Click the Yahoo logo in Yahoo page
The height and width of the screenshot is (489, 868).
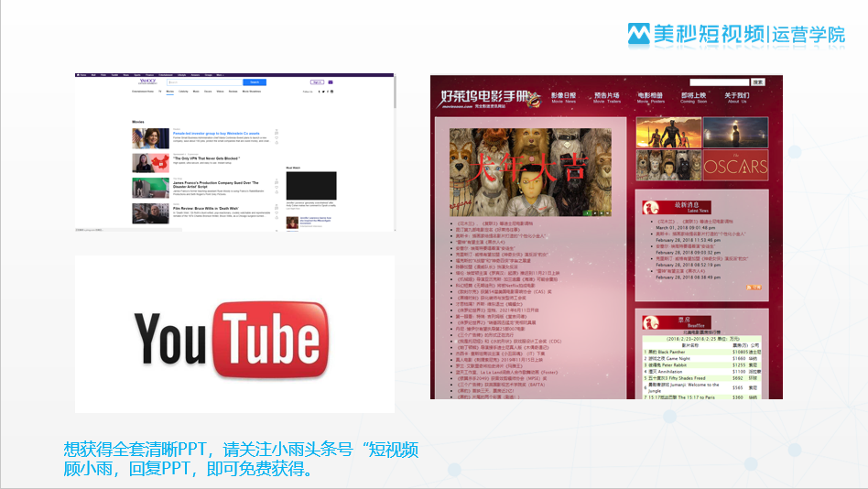[147, 81]
